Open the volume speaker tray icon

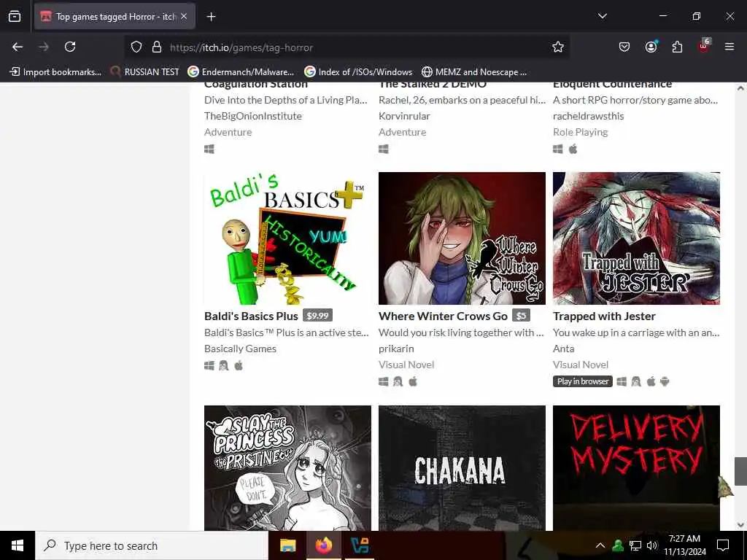651,545
